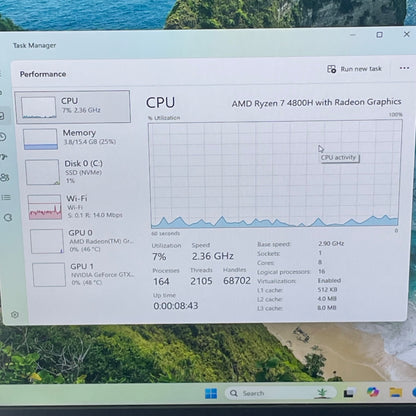
Task: Open the App history sidebar icon
Action: pyautogui.click(x=3, y=137)
